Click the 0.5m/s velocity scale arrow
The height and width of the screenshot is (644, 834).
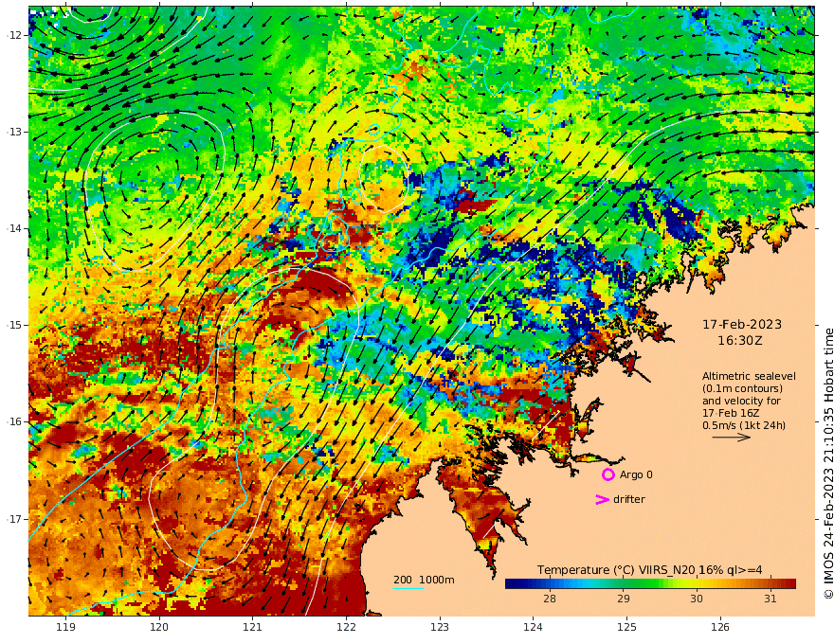click(732, 438)
